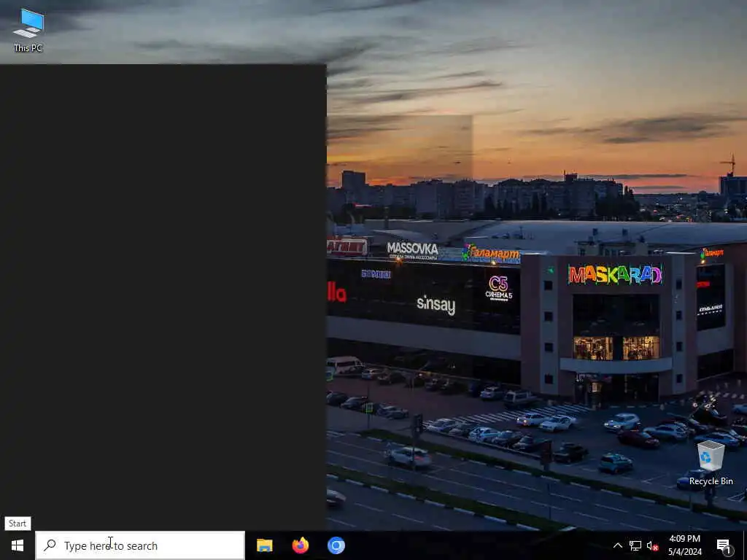Open the This PC desktop icon
The width and height of the screenshot is (747, 560).
tap(28, 30)
